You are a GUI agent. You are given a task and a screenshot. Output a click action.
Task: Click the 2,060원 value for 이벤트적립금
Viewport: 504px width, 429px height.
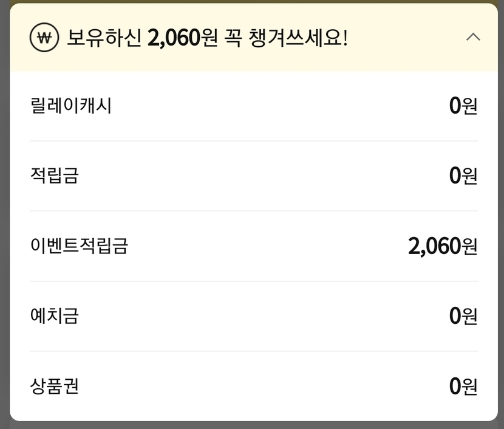click(442, 246)
